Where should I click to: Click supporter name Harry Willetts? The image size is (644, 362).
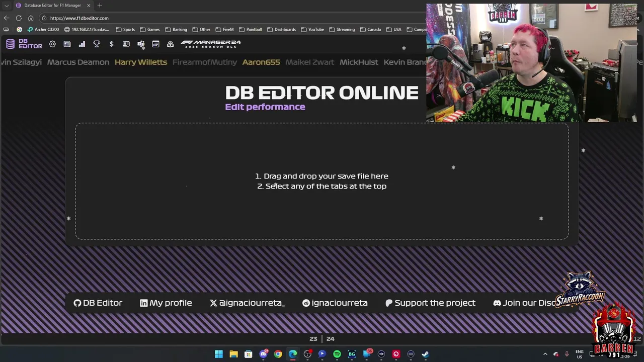141,62
